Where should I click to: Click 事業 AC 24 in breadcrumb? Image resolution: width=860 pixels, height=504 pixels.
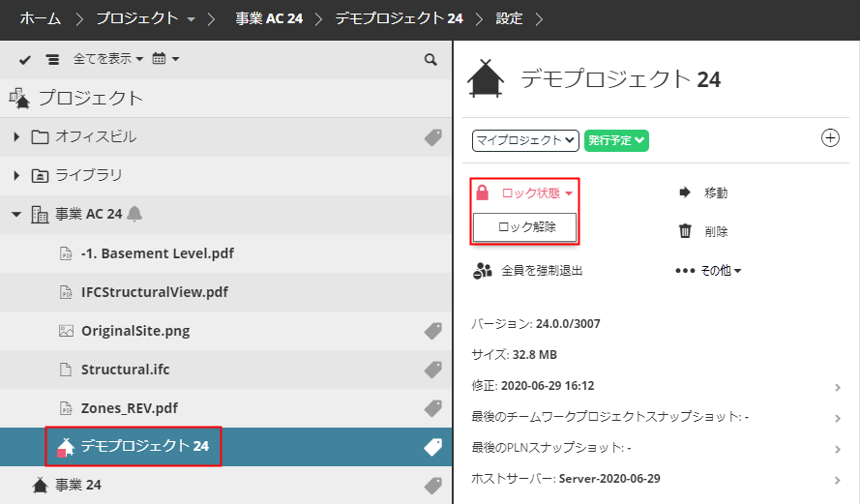coord(269,18)
